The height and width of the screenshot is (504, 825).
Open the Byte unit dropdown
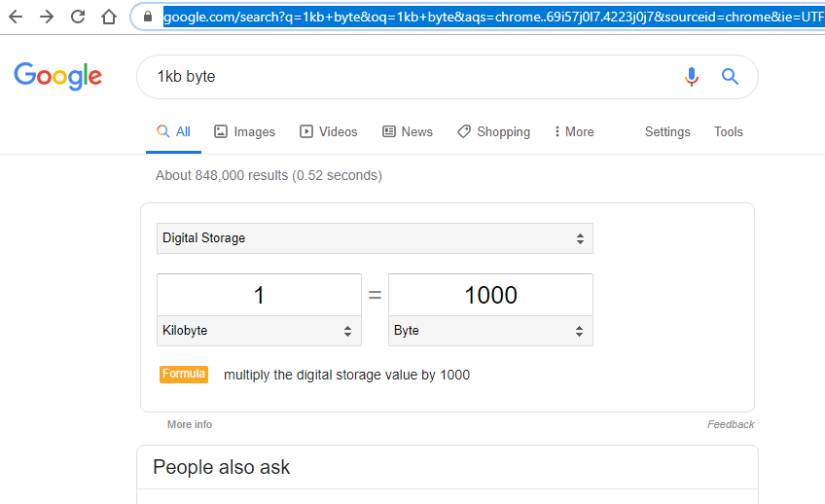[490, 331]
